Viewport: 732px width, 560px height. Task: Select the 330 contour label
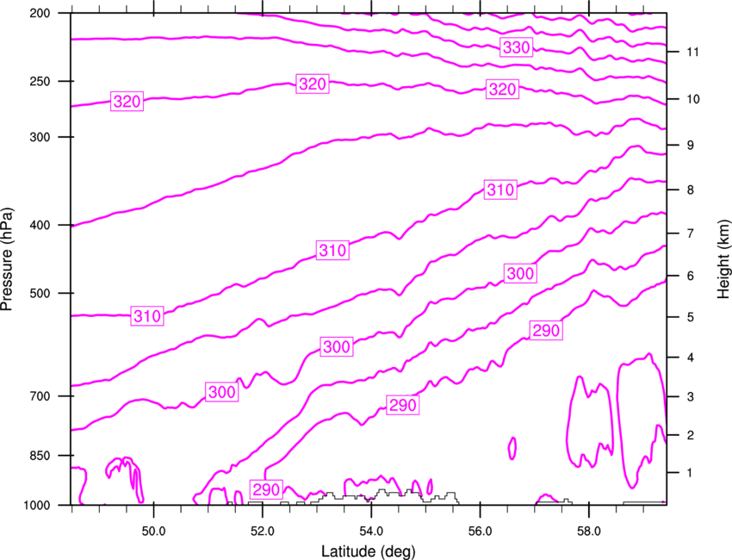517,47
